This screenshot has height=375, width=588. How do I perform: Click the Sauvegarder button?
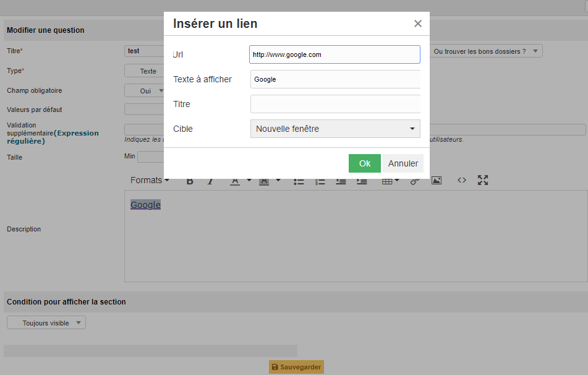(x=296, y=367)
